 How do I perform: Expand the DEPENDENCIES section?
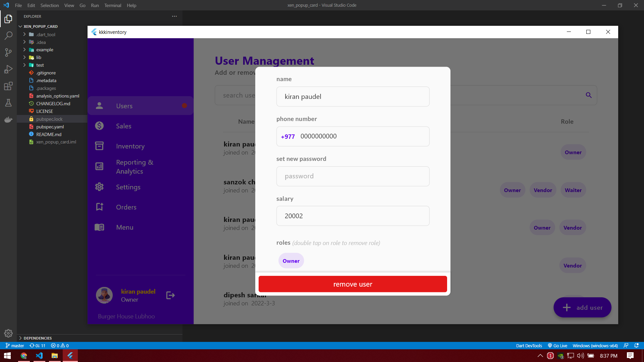click(38, 338)
